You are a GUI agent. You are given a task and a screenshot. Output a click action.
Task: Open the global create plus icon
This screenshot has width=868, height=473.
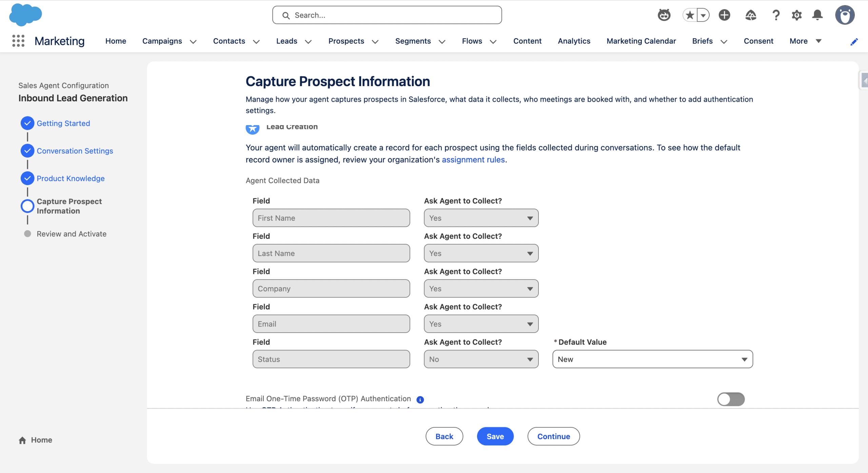coord(724,15)
